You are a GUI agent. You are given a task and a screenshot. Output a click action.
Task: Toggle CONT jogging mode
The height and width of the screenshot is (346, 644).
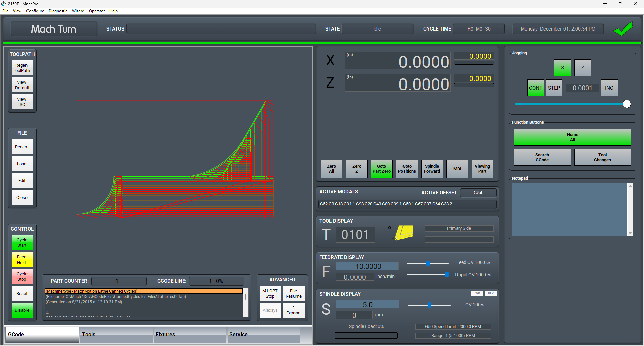tap(535, 88)
